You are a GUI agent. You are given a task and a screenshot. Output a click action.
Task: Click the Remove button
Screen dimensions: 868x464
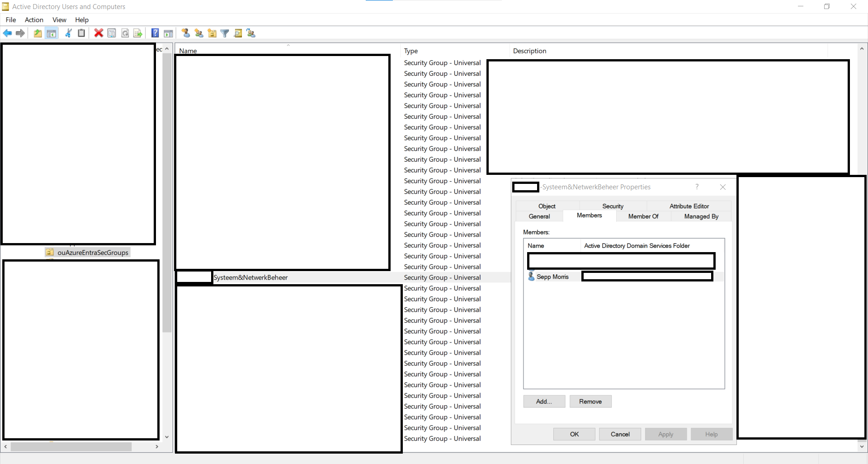coord(590,402)
